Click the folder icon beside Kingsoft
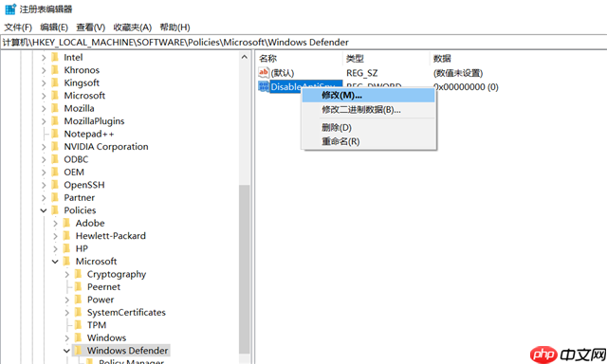The image size is (607, 364). pos(55,82)
